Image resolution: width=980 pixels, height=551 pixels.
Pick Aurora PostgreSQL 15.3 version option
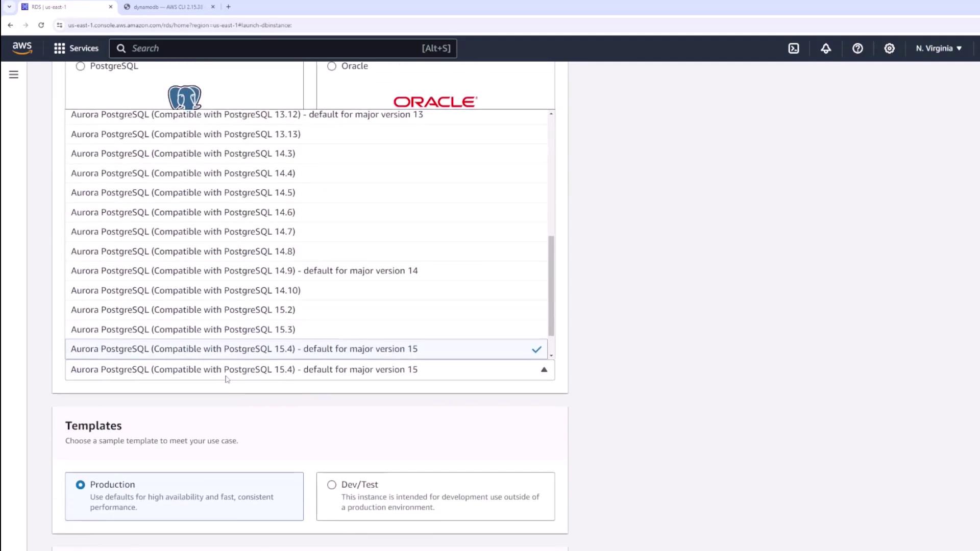[183, 330]
